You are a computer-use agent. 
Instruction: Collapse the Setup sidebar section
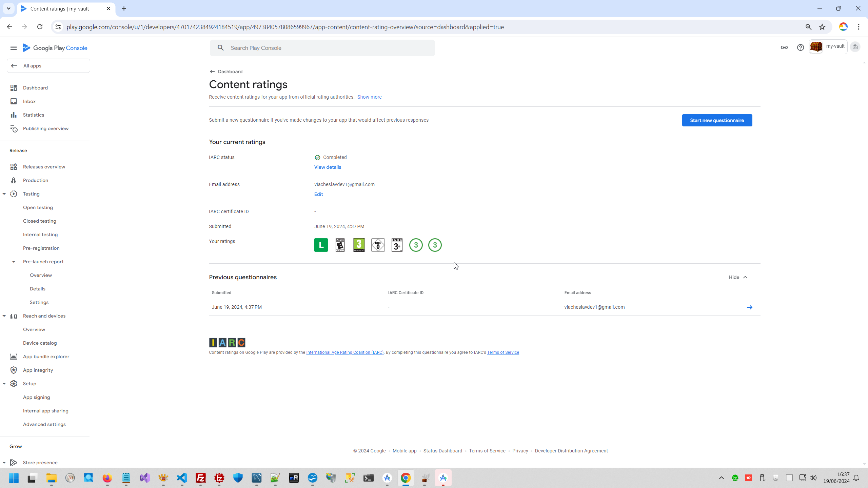pos(4,384)
